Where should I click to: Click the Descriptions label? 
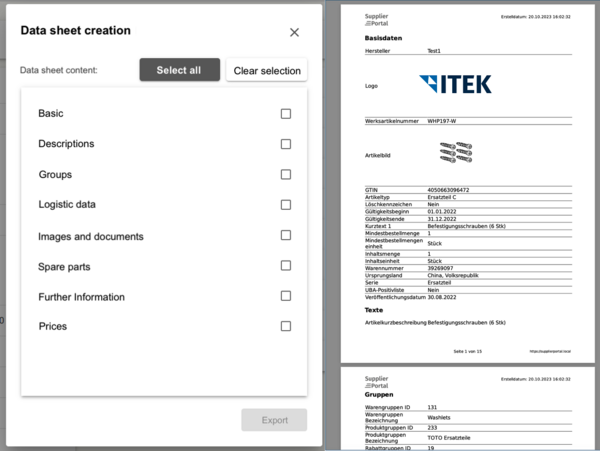point(66,144)
